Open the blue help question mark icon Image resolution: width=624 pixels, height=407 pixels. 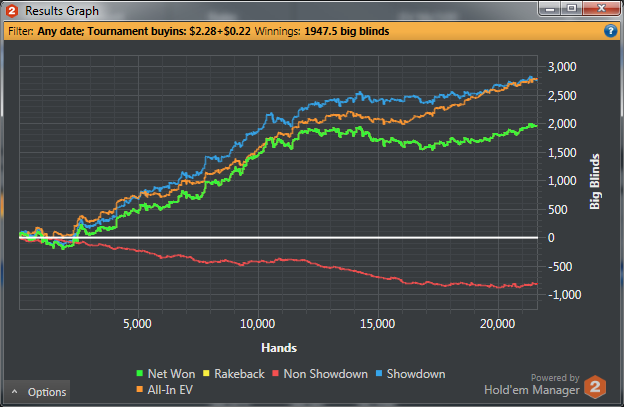(x=610, y=31)
